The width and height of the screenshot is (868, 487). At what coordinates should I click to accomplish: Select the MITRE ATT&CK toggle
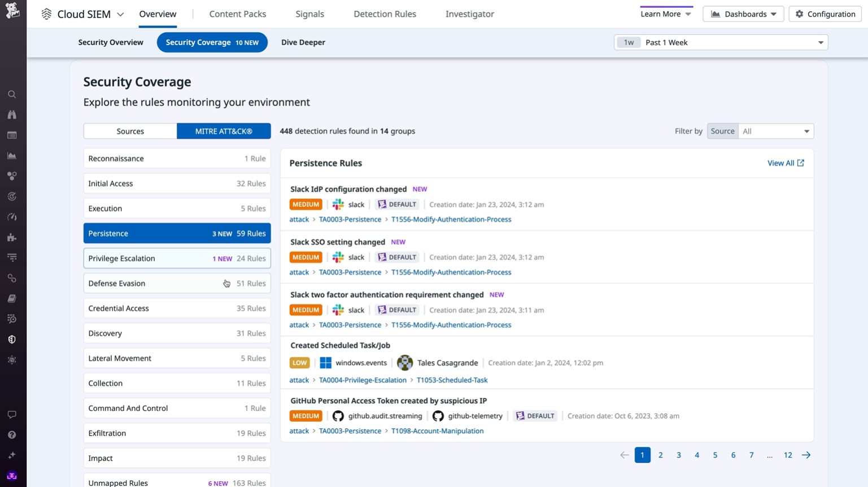pyautogui.click(x=224, y=131)
